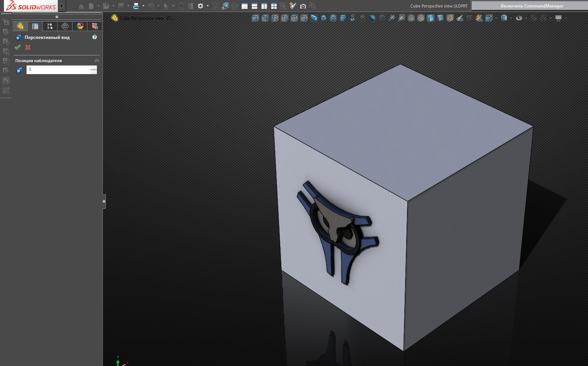Image resolution: width=588 pixels, height=366 pixels.
Task: Activate the Measure tape tool
Action: pyautogui.click(x=225, y=6)
